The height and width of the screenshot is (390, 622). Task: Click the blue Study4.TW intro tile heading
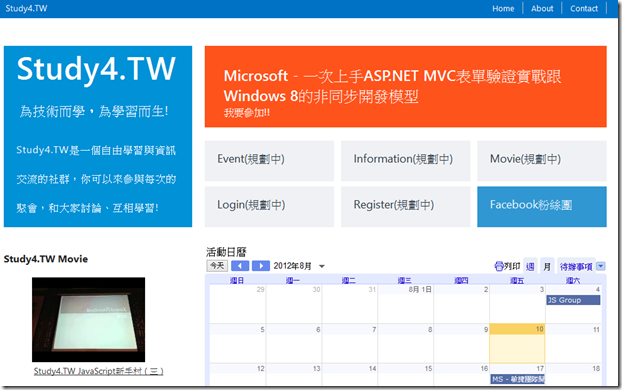click(96, 69)
